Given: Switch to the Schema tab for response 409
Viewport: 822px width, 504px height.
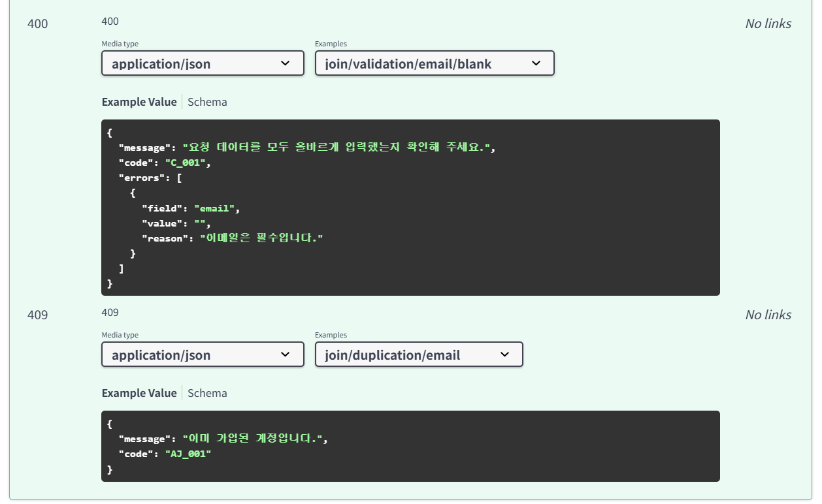Looking at the screenshot, I should tap(206, 392).
